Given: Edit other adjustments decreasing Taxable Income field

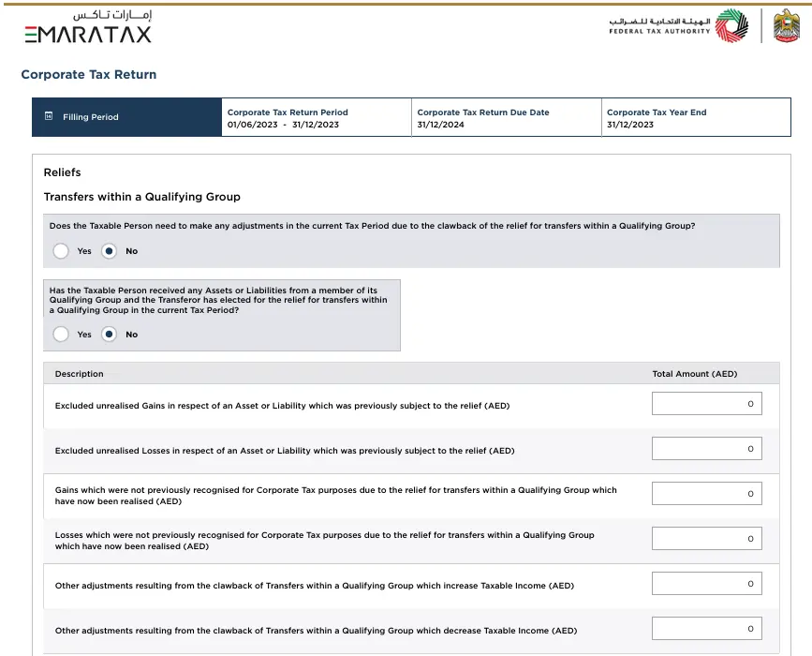Looking at the screenshot, I should tap(706, 629).
